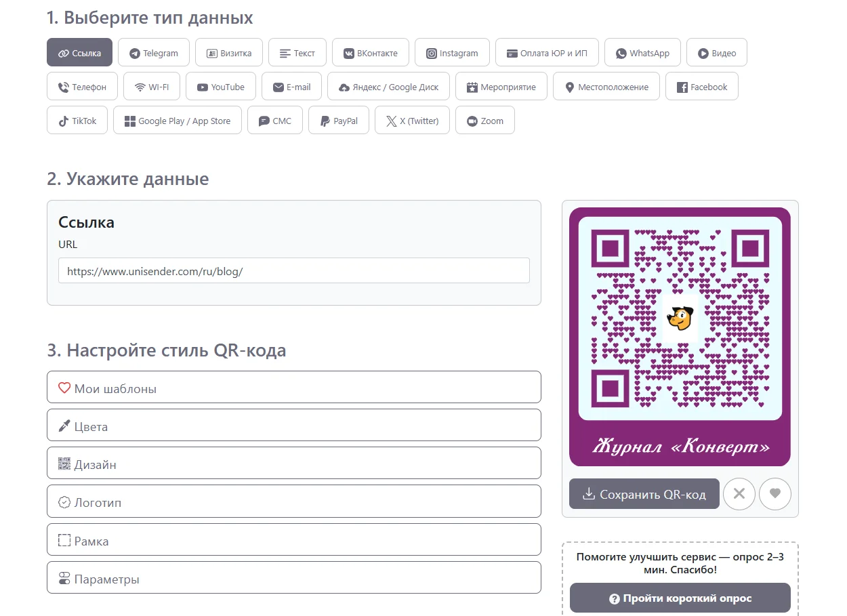Screen dimensions: 847x616
Task: Expand the Цвета section
Action: (294, 425)
